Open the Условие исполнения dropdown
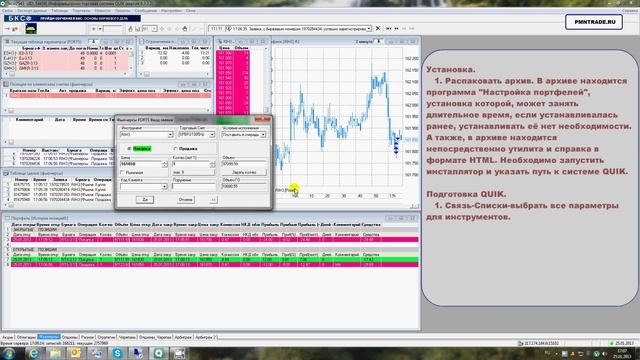 [263, 134]
